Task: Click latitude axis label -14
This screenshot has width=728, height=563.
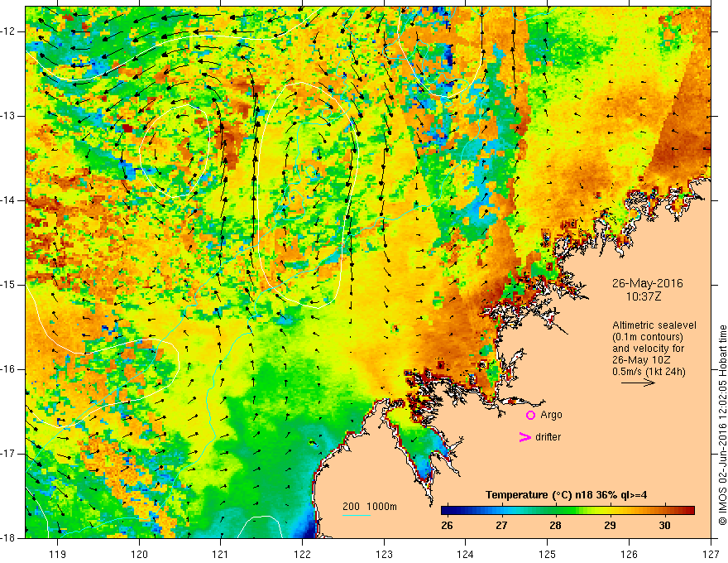Action: coord(9,200)
